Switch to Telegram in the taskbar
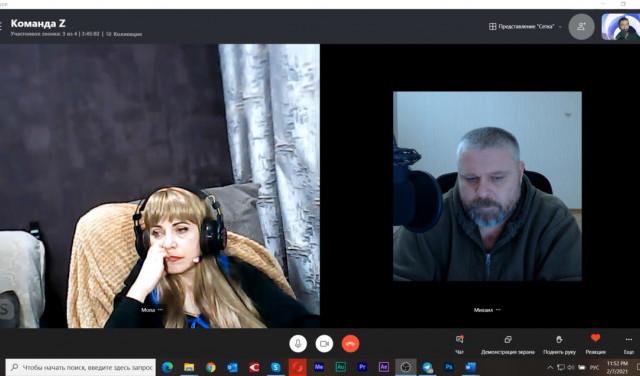The height and width of the screenshot is (376, 640). (427, 367)
